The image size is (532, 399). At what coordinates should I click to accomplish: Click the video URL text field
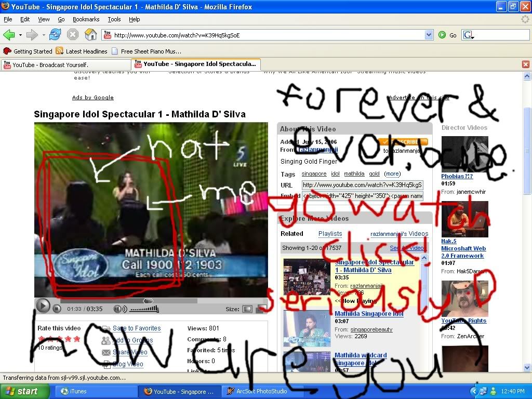pos(362,185)
